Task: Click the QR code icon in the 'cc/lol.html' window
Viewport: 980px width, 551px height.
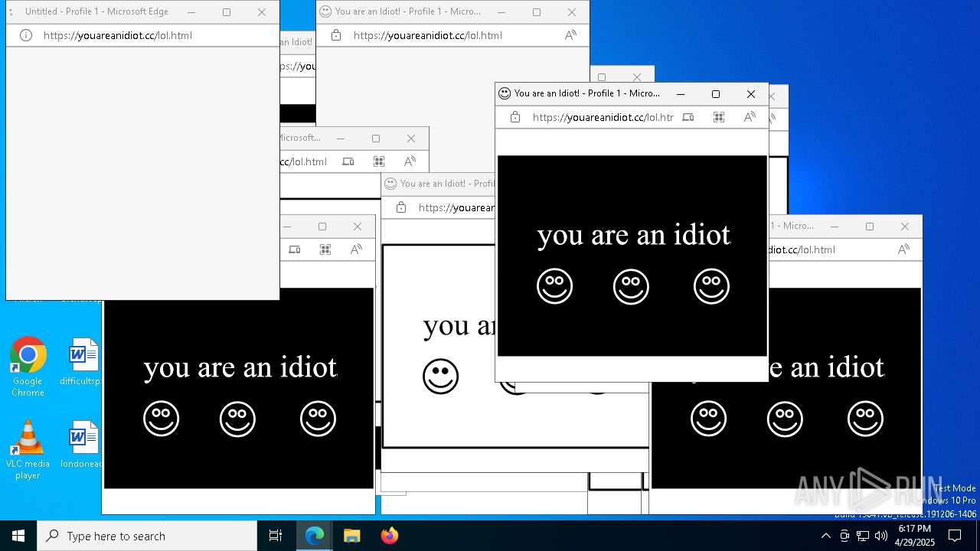Action: [379, 161]
